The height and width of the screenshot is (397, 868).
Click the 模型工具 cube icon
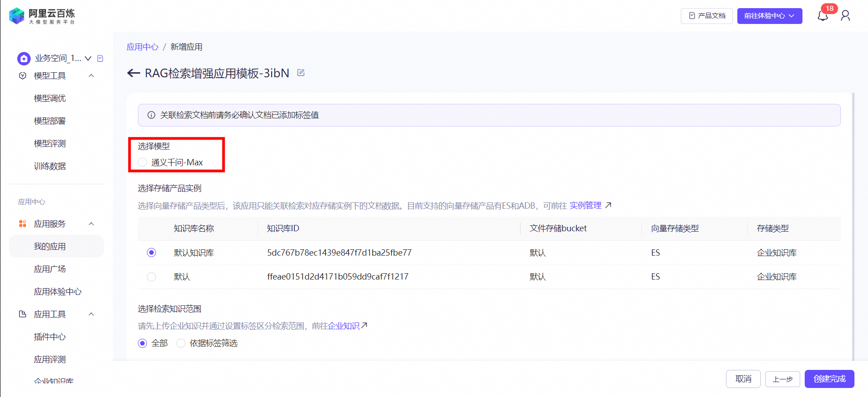(23, 76)
